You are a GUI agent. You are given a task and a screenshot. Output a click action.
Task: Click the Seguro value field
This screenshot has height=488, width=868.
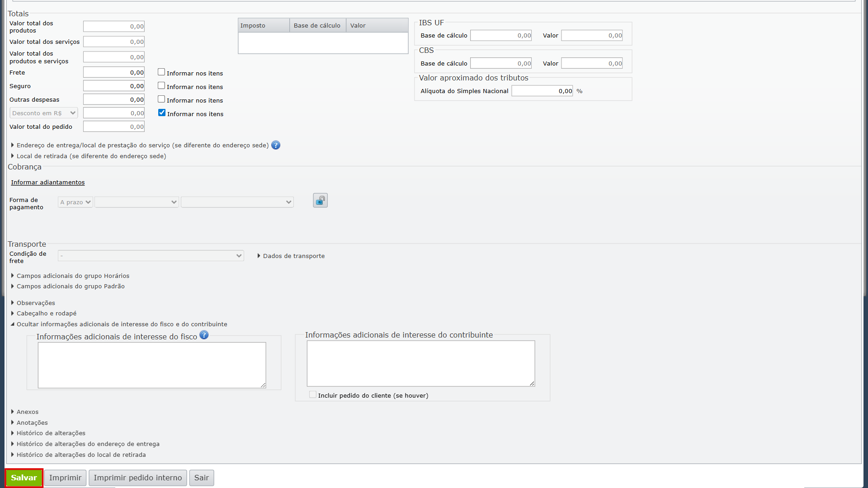click(114, 86)
